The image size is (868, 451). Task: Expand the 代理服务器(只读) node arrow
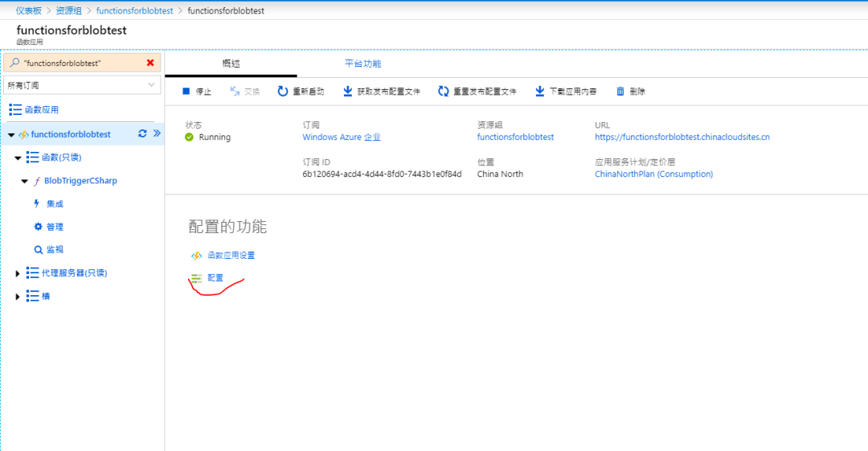click(18, 273)
